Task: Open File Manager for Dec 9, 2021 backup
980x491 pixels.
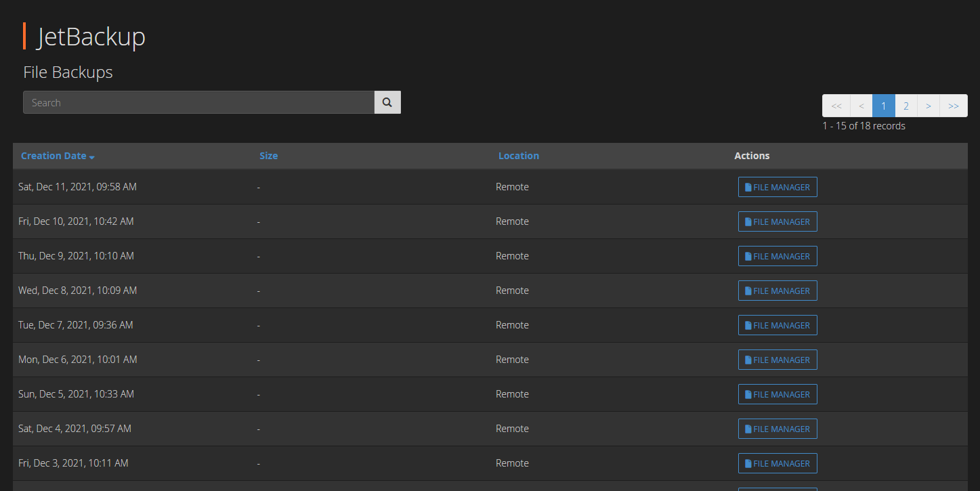Action: [777, 256]
